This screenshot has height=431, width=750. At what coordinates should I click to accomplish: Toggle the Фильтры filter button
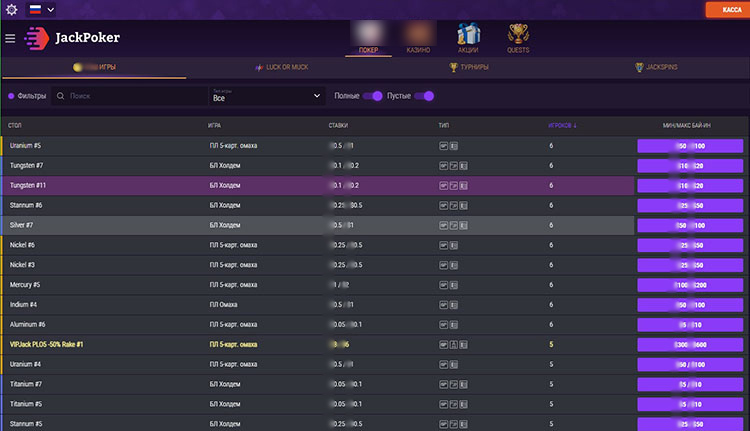27,96
